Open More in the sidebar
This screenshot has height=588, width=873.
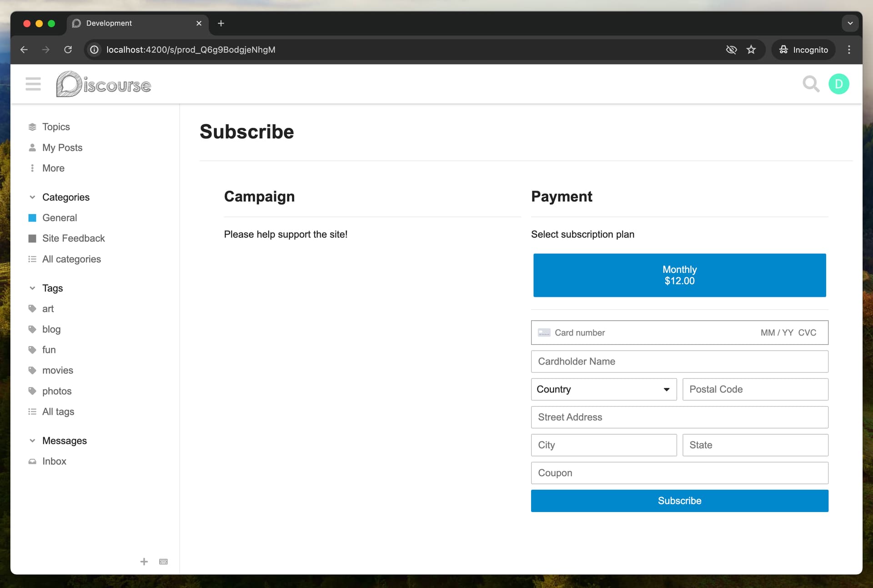(x=53, y=168)
